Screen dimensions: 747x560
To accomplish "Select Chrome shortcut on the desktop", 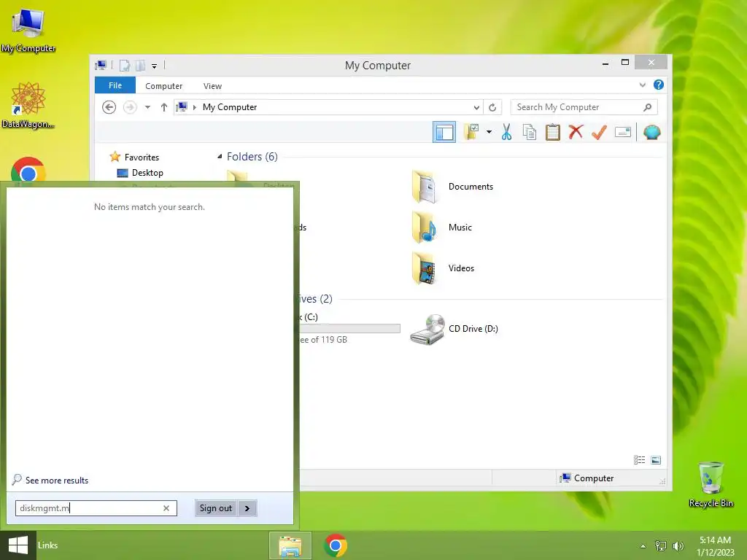I will click(x=28, y=170).
